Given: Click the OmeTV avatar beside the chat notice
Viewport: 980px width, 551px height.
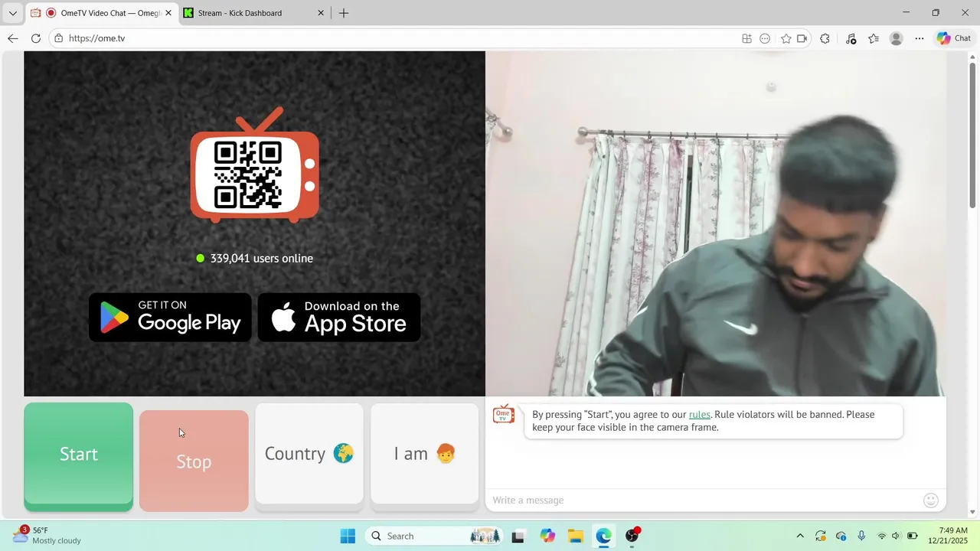Looking at the screenshot, I should pyautogui.click(x=504, y=415).
